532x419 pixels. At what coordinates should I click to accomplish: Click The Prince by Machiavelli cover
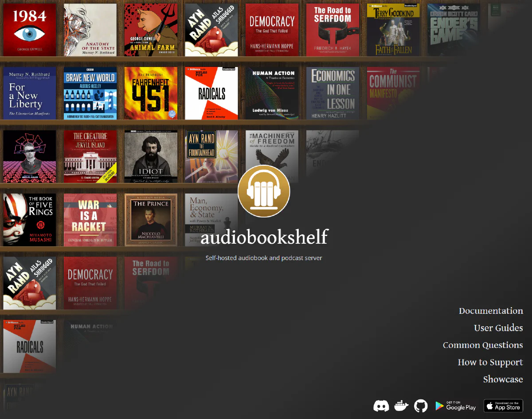(x=151, y=219)
